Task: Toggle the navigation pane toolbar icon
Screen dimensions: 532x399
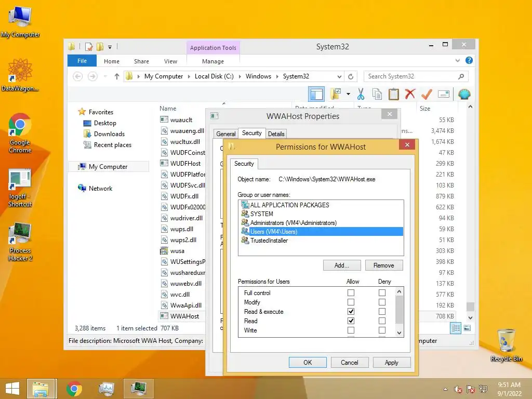Action: coord(316,95)
